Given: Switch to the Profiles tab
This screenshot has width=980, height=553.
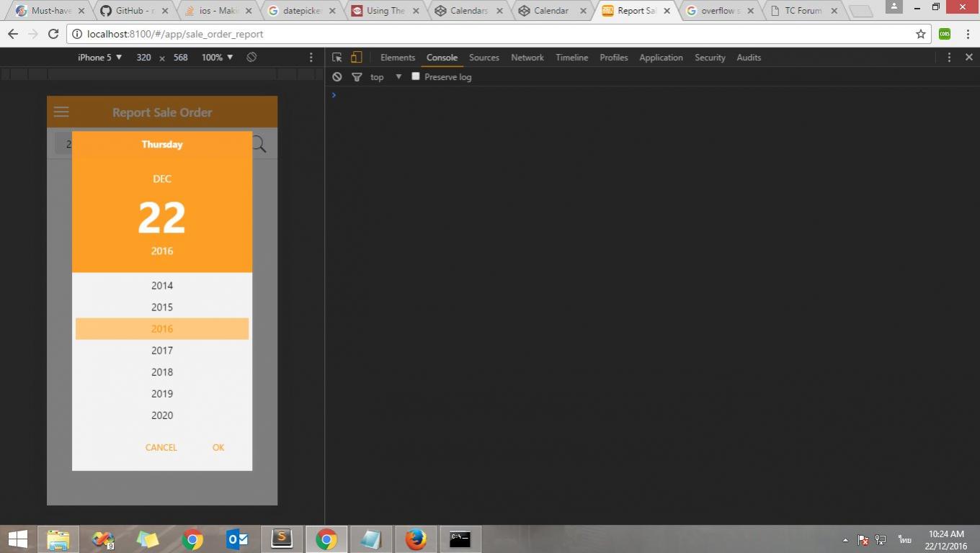Looking at the screenshot, I should coord(614,58).
